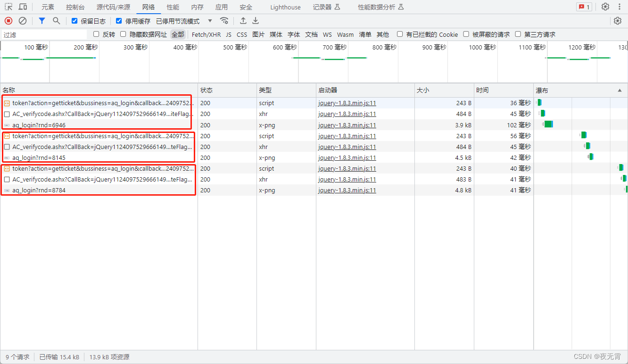Image resolution: width=628 pixels, height=364 pixels.
Task: Sort by 时间 column header
Action: 504,90
